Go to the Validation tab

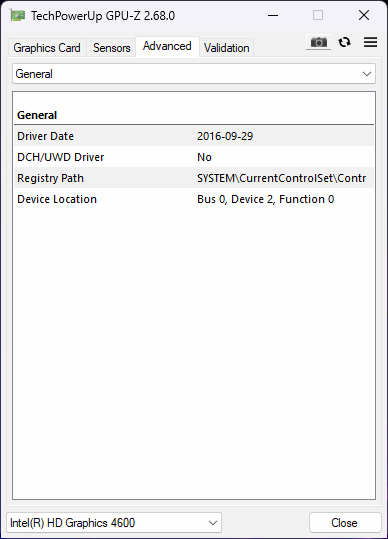click(x=226, y=48)
